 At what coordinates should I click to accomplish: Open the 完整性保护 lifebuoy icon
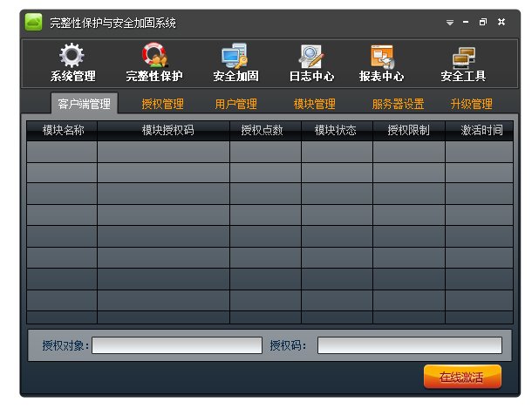coord(154,58)
